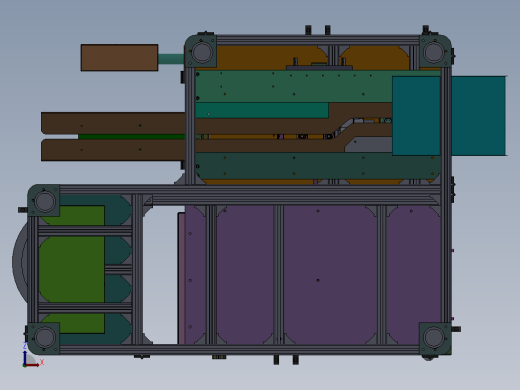Select the upper brown conveyor rail extending left
520x390 pixels.
(113, 123)
